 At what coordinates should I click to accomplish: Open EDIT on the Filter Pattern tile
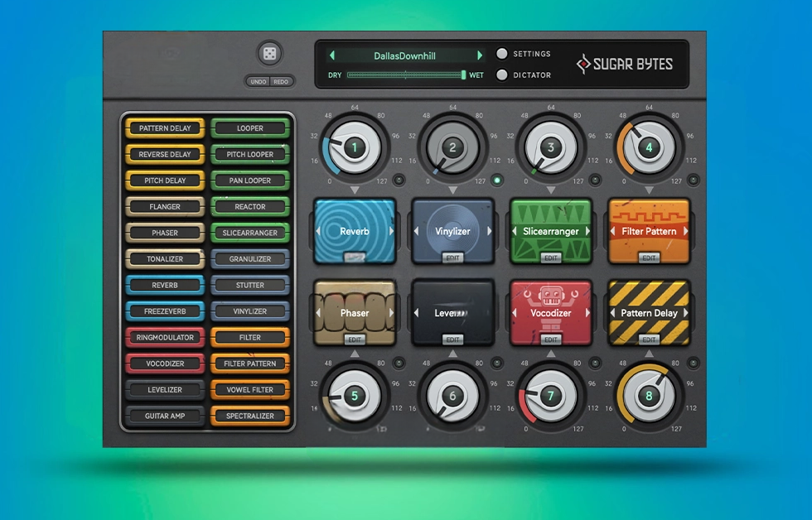649,258
